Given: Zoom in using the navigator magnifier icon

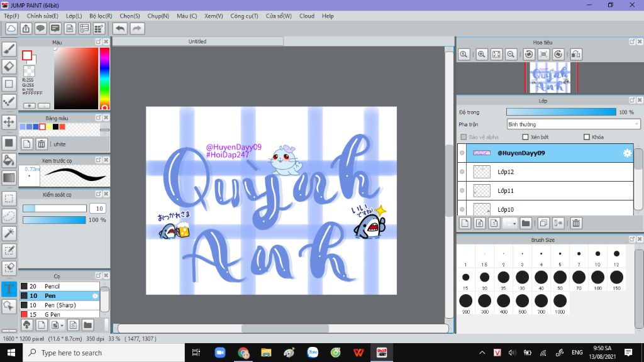Looking at the screenshot, I should 482,55.
